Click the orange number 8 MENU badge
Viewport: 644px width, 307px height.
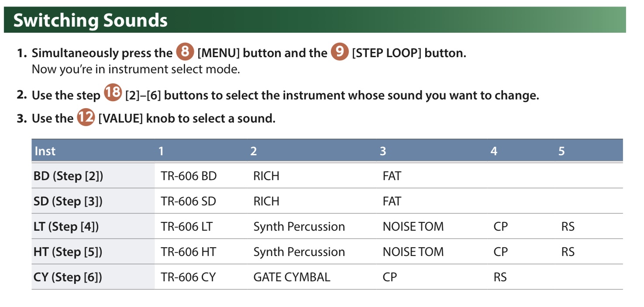click(x=185, y=52)
